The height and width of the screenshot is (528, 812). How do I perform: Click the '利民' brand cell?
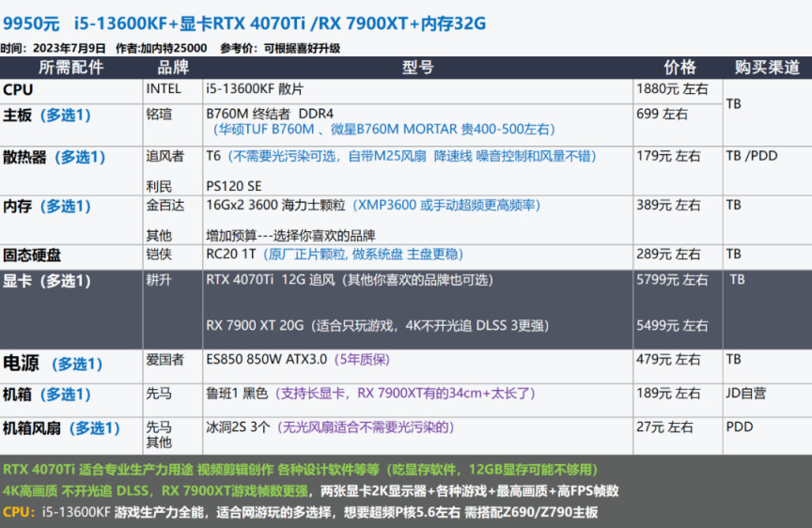click(x=159, y=186)
